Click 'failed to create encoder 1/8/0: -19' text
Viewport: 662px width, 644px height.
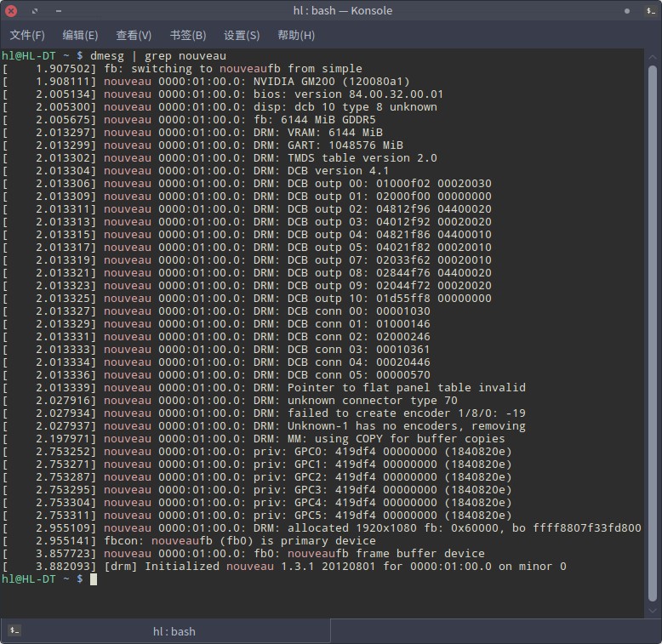click(x=407, y=413)
